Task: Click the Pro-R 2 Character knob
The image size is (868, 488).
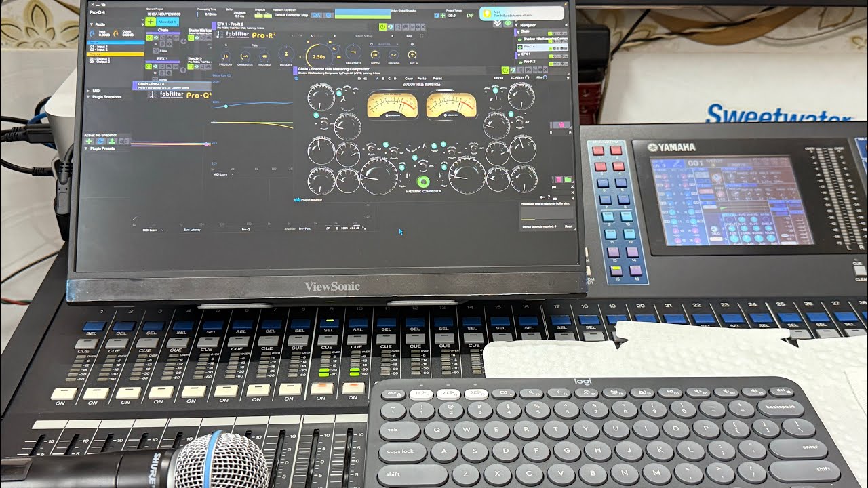Action: point(245,56)
